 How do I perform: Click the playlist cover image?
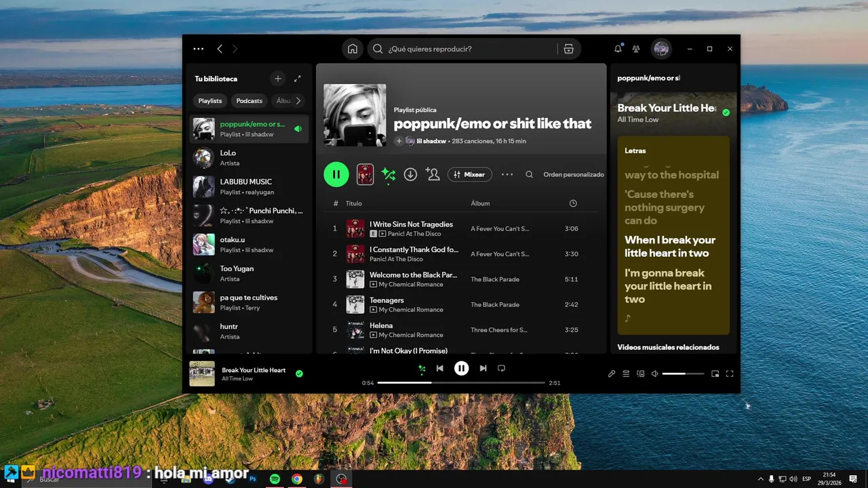355,115
